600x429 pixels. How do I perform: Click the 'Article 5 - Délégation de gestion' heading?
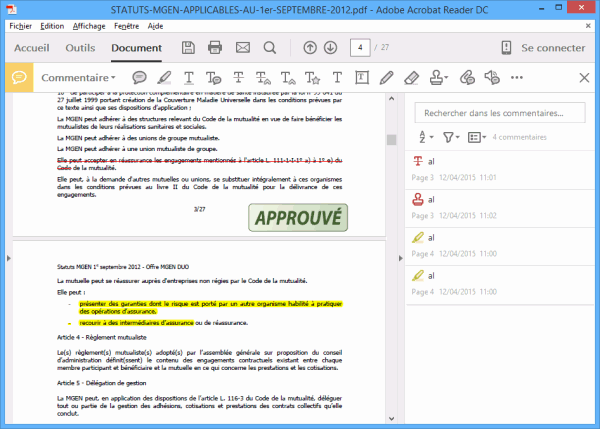[x=102, y=383]
